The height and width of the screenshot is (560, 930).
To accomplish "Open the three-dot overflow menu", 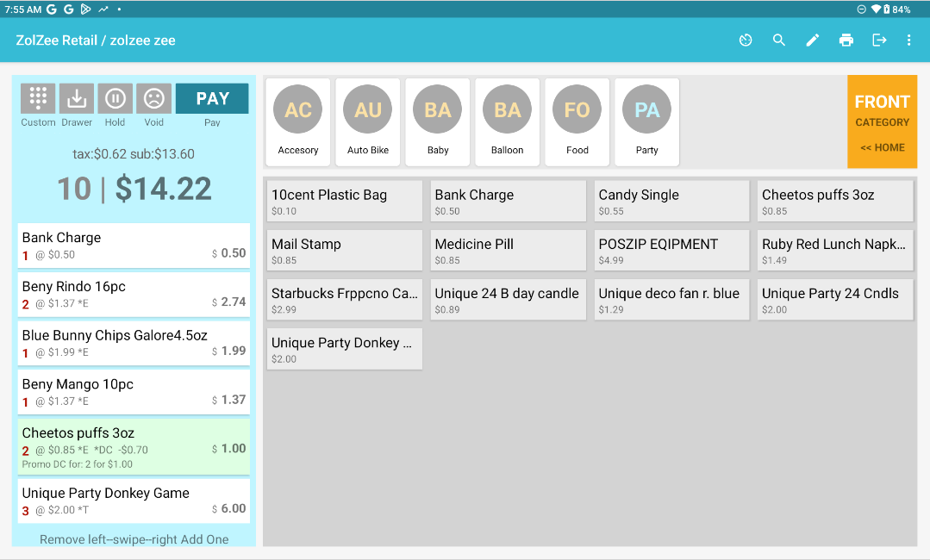I will [908, 40].
